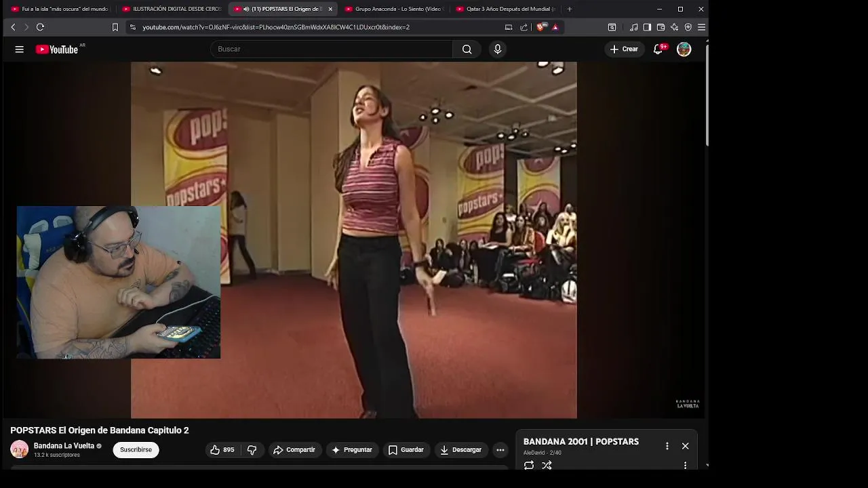Open the Bandana La Vuelta channel name
Image resolution: width=868 pixels, height=488 pixels.
[x=64, y=446]
